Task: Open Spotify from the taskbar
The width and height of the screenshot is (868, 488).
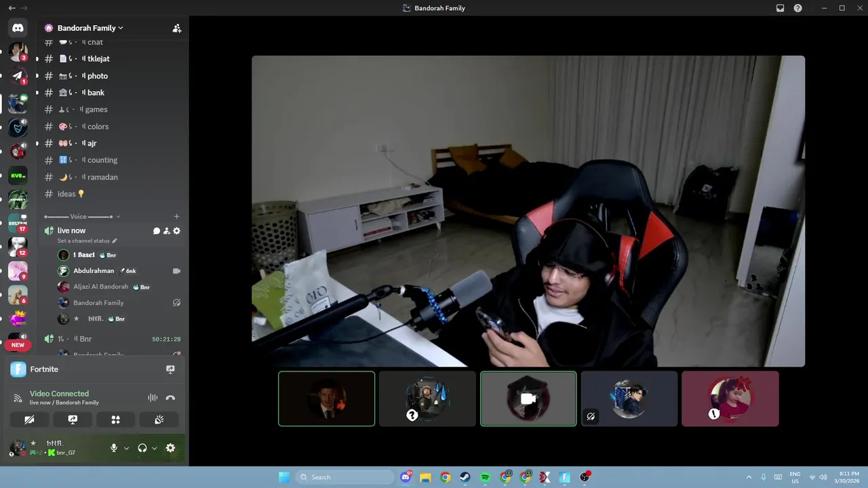Action: (486, 477)
